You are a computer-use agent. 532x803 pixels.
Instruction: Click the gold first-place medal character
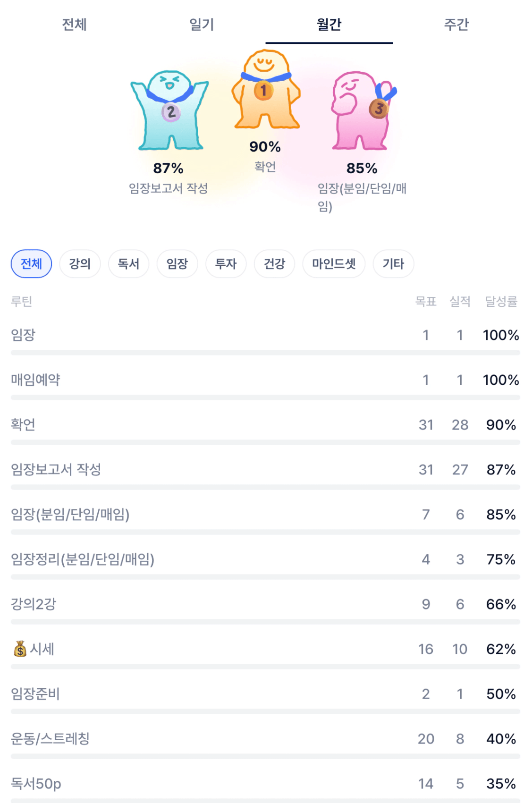tap(265, 90)
